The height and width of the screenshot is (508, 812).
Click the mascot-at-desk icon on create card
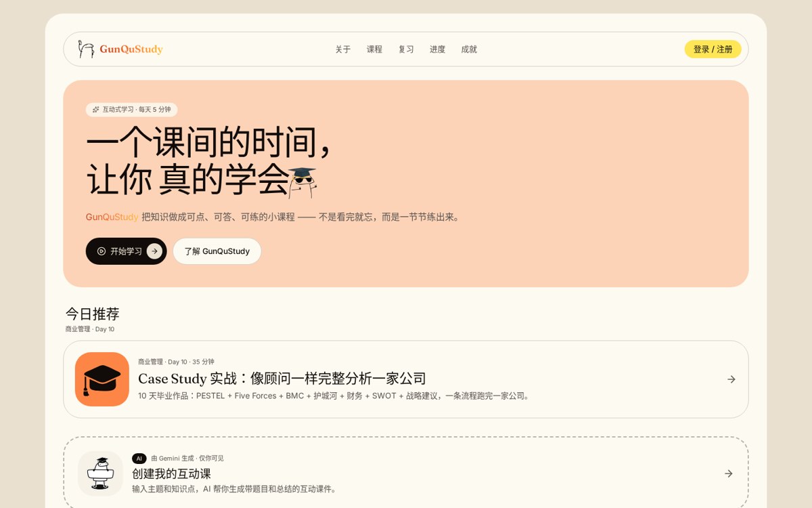(100, 473)
